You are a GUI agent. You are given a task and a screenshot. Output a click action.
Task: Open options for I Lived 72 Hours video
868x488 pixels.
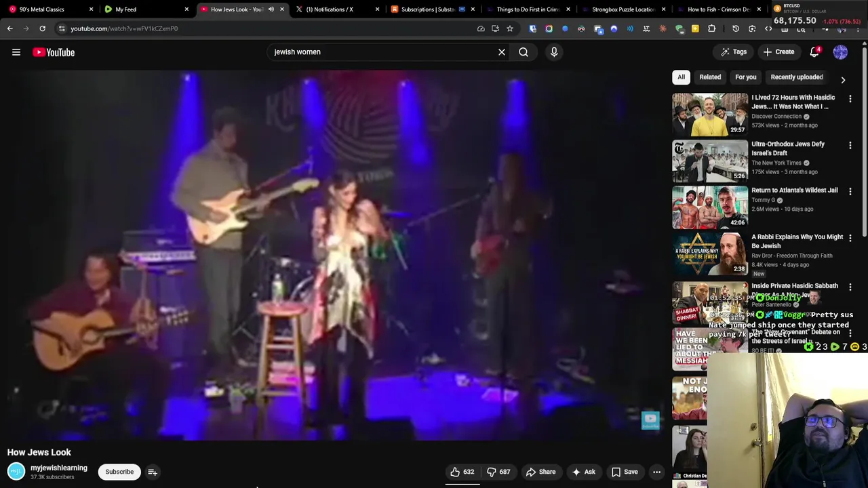click(x=850, y=98)
